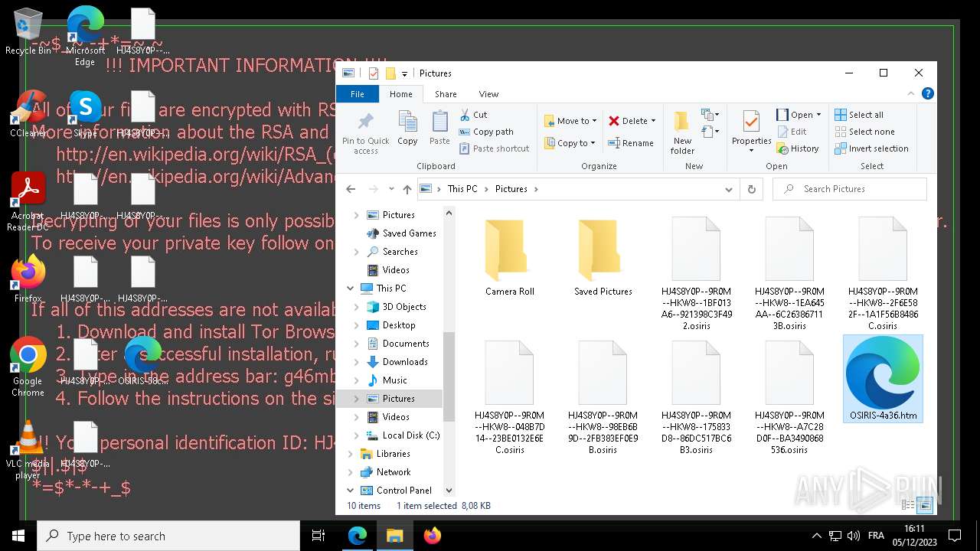
Task: Switch to the View ribbon tab
Action: [x=488, y=94]
